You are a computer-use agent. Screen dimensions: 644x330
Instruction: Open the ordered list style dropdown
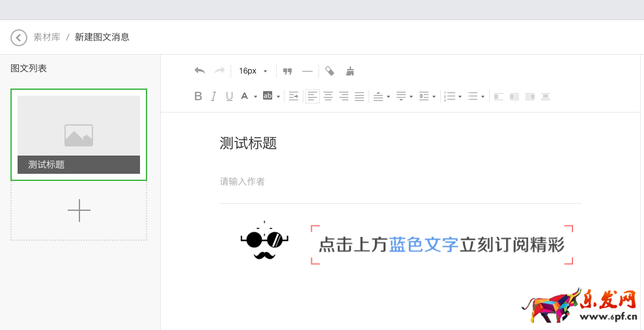460,97
